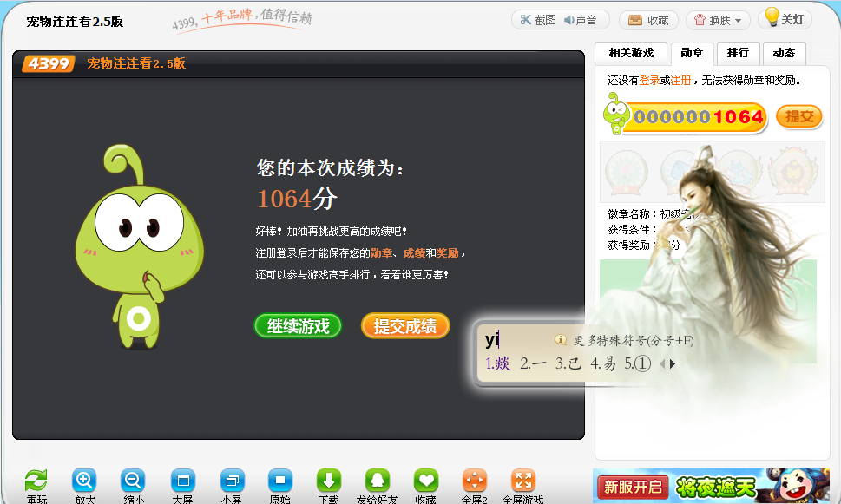Viewport: 841px width, 504px height.
Task: Take a screenshot with 截图
Action: coord(538,20)
